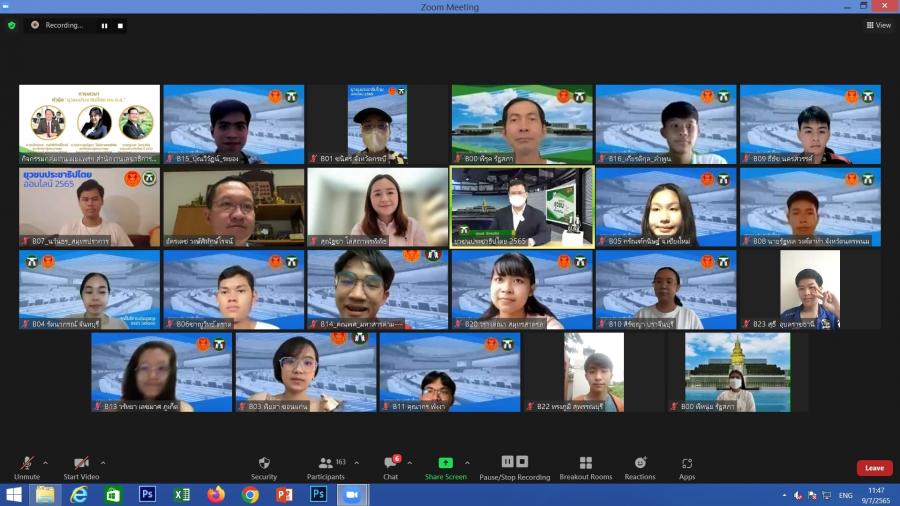900x506 pixels.
Task: Click the green Share Screen icon
Action: (445, 463)
